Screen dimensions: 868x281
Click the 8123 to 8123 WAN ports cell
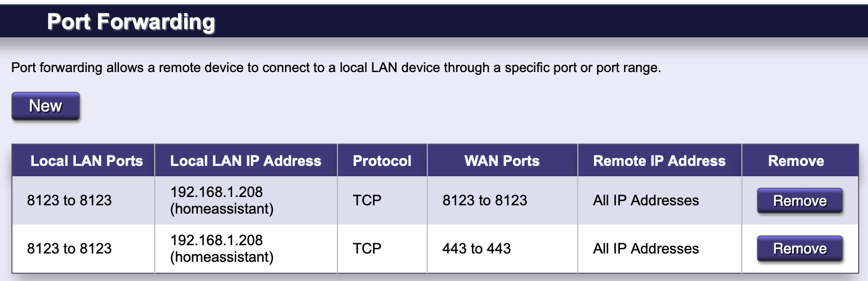(x=502, y=200)
